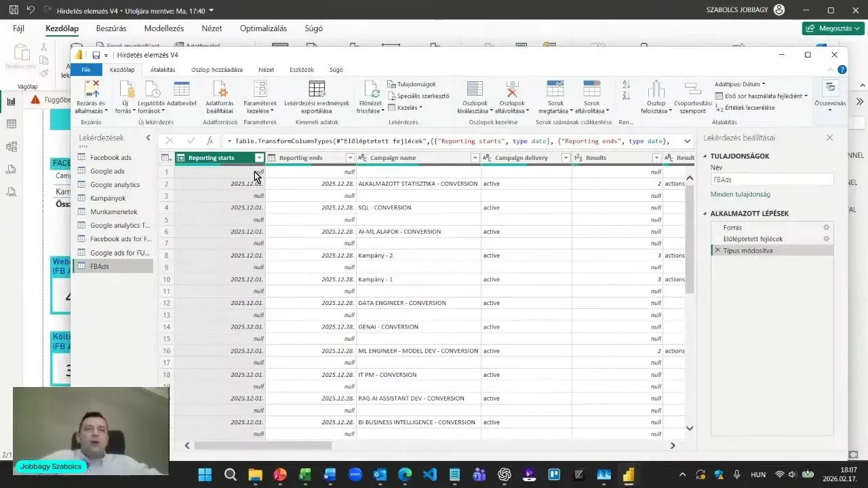Open Campaign name column filter dropdown

475,158
